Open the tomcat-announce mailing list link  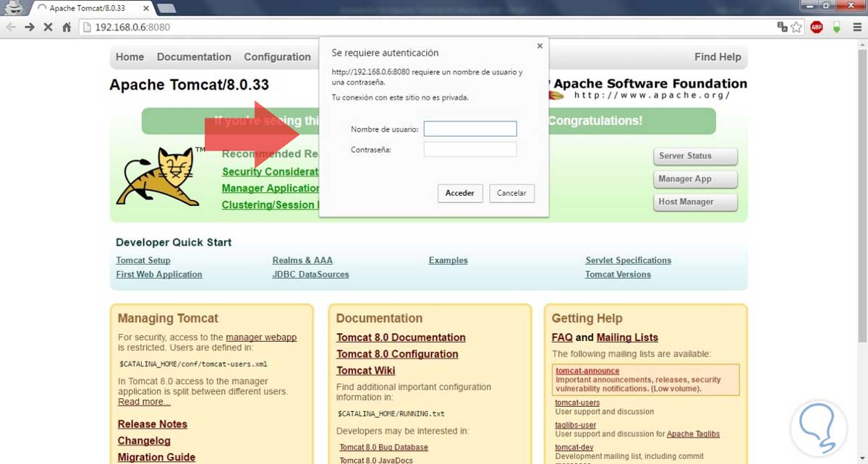point(587,371)
